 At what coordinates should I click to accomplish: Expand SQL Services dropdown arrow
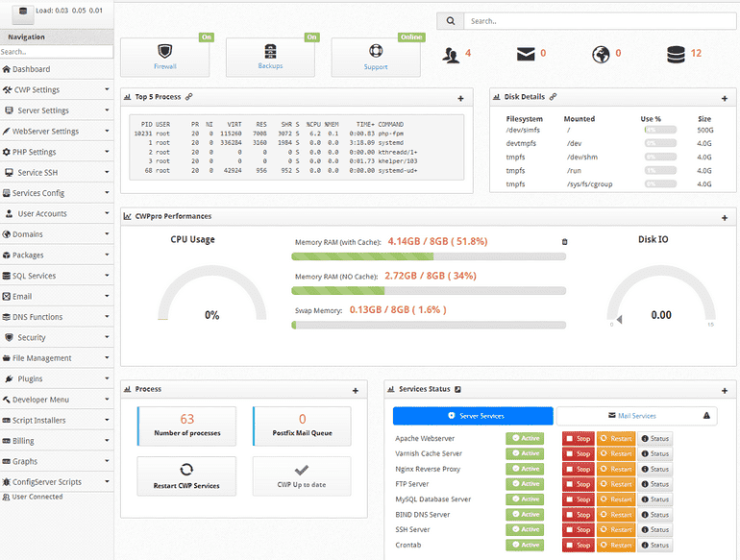point(107,275)
